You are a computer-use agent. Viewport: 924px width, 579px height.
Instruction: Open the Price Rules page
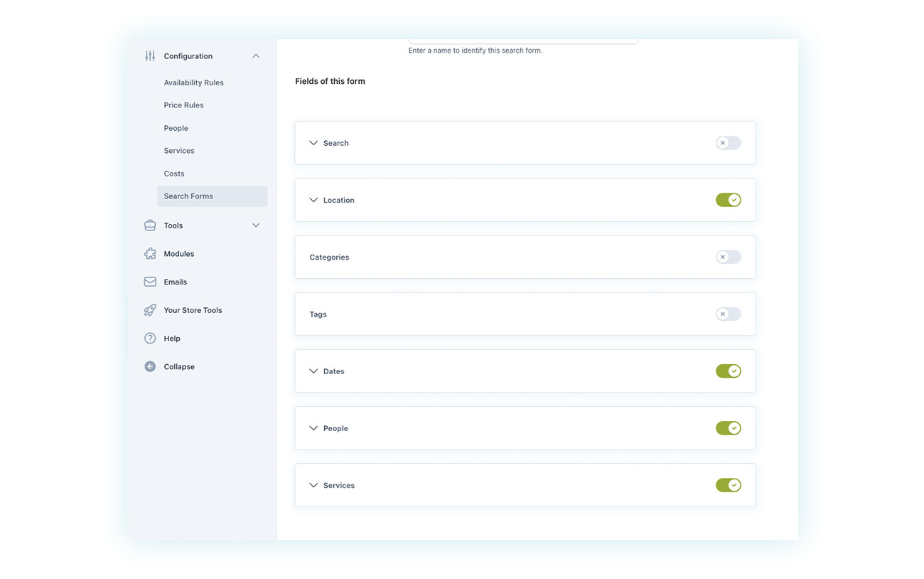(183, 105)
